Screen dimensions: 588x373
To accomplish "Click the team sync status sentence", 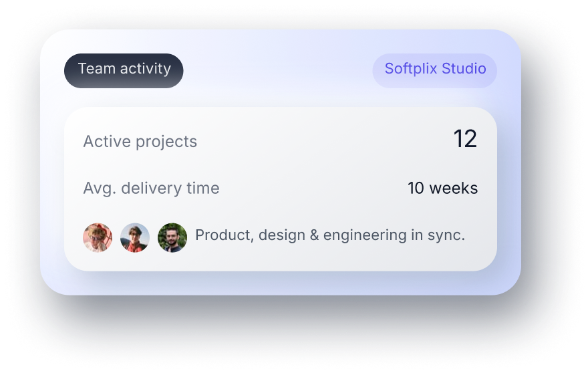I will 329,235.
